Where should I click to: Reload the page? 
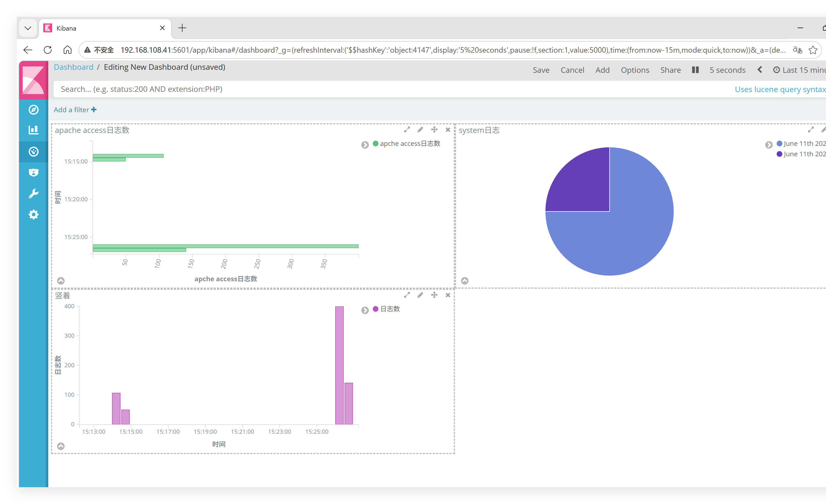pos(48,50)
